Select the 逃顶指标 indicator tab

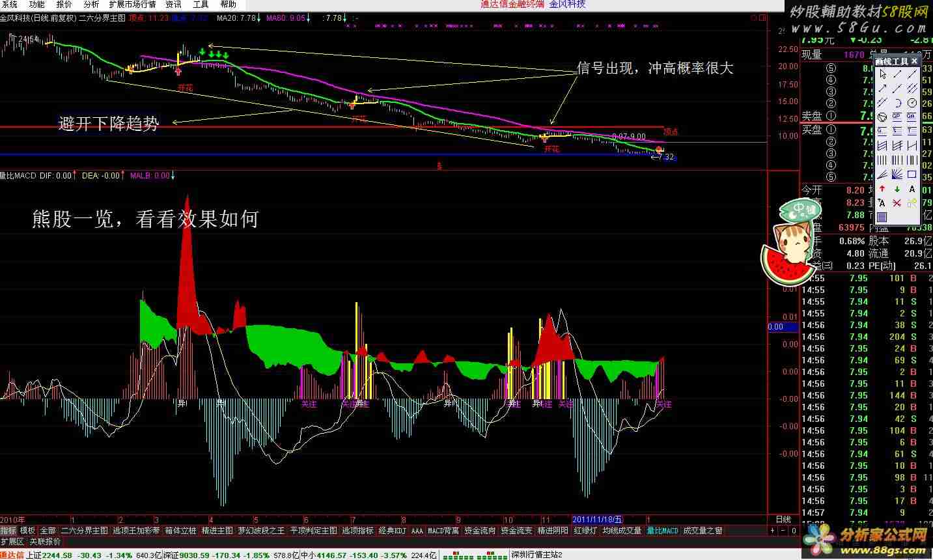click(x=357, y=531)
